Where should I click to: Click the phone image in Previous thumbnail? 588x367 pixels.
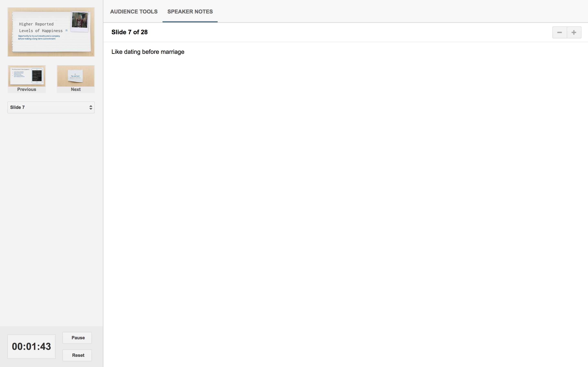(x=37, y=76)
